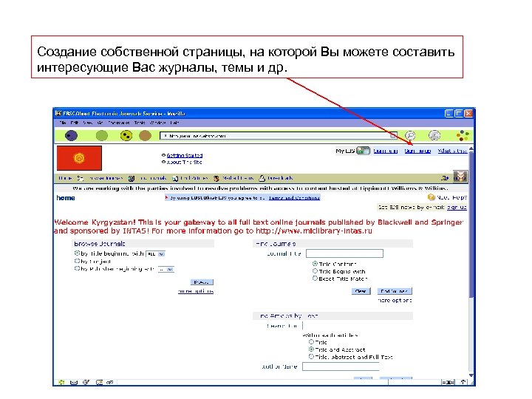Open the About This Site link
Screen dimensions: 532x399
point(184,162)
